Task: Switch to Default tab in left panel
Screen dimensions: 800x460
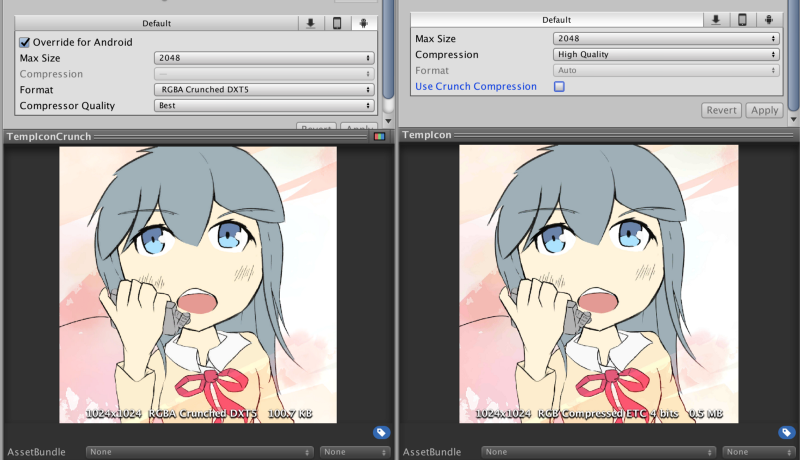Action: [x=157, y=23]
